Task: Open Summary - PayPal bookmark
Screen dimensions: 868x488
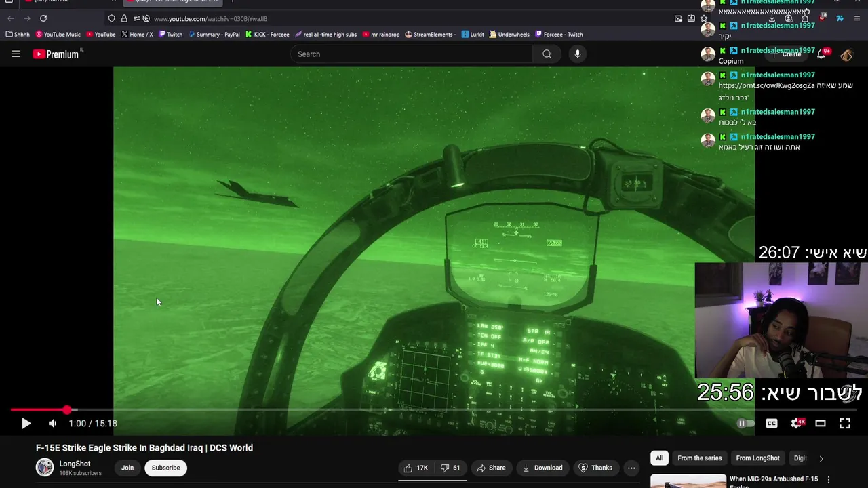Action: pos(214,35)
